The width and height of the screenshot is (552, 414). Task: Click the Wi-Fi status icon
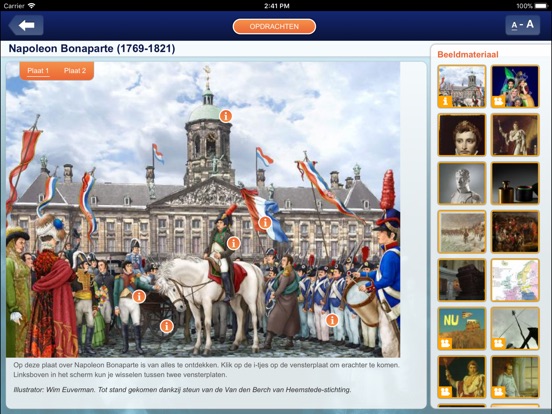[x=32, y=5]
